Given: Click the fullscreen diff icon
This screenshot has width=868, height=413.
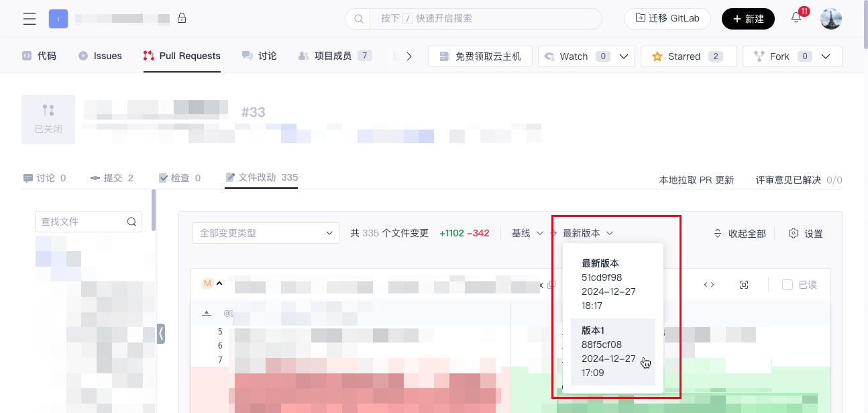Looking at the screenshot, I should click(744, 285).
